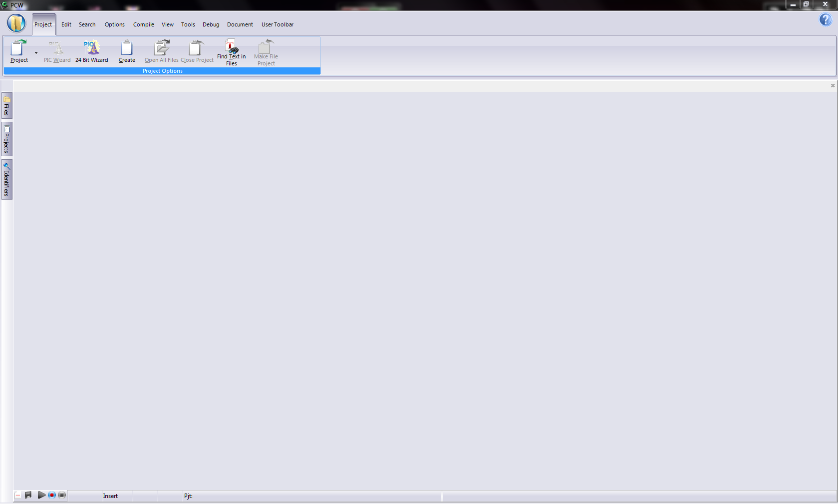The image size is (838, 504).
Task: Stop macro recording with gray button
Action: pos(62,495)
